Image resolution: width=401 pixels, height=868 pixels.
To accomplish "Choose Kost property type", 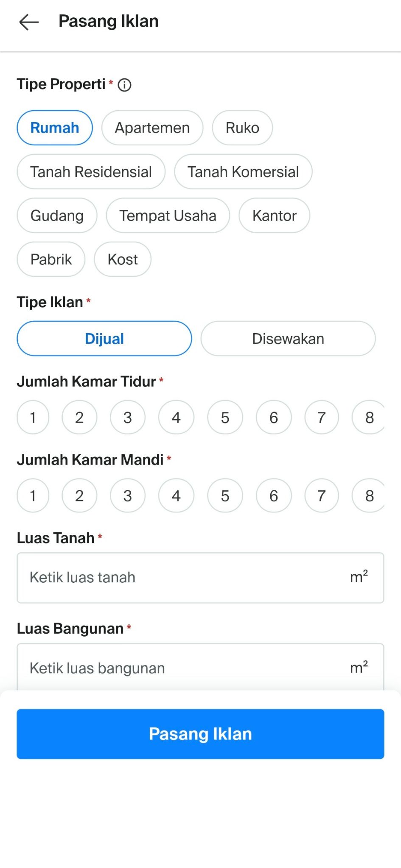I will (x=123, y=259).
